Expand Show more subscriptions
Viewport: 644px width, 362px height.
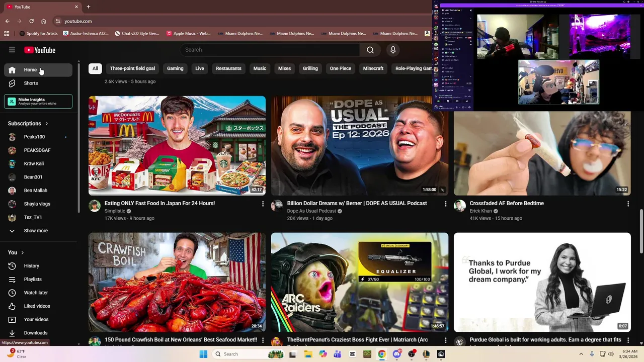coord(38,231)
